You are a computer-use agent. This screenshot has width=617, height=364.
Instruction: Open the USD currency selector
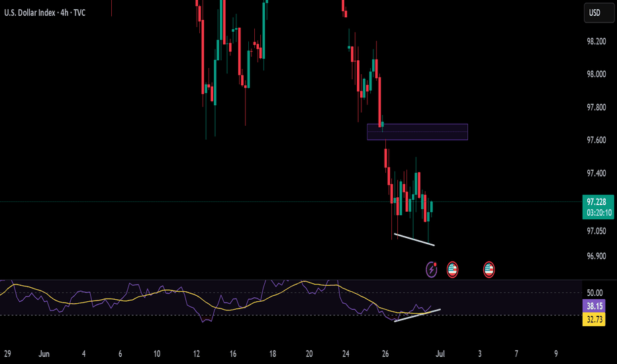click(598, 13)
